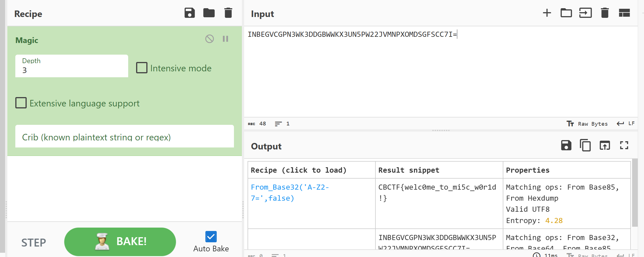Clear input and output
Screen dimensions: 644x257
tap(605, 13)
